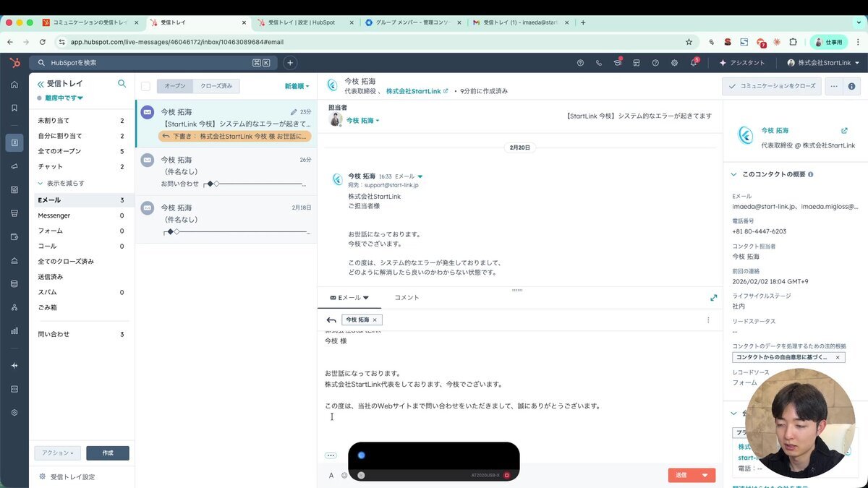Remove 今枝 拓海 recipient chip with its x
868x488 pixels.
tap(373, 319)
